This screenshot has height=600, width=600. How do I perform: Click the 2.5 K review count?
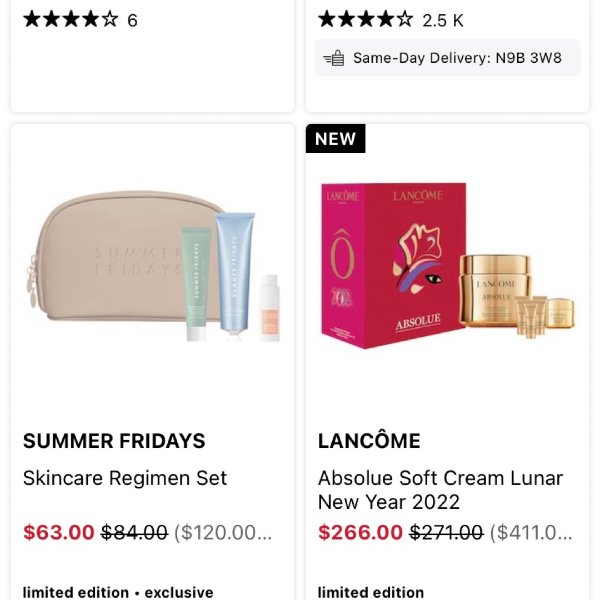click(x=443, y=19)
